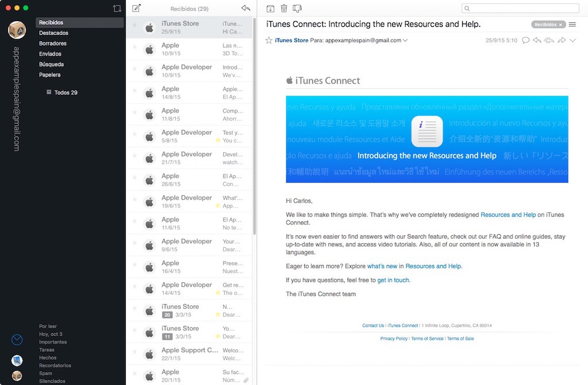Star the iTunes Store email dated 25/9/15
This screenshot has width=588, height=385.
click(134, 25)
